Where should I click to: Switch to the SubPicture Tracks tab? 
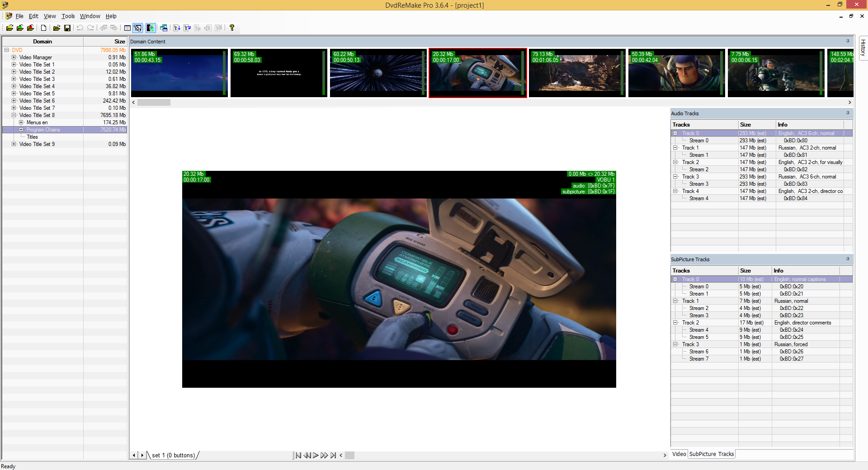[x=712, y=454]
